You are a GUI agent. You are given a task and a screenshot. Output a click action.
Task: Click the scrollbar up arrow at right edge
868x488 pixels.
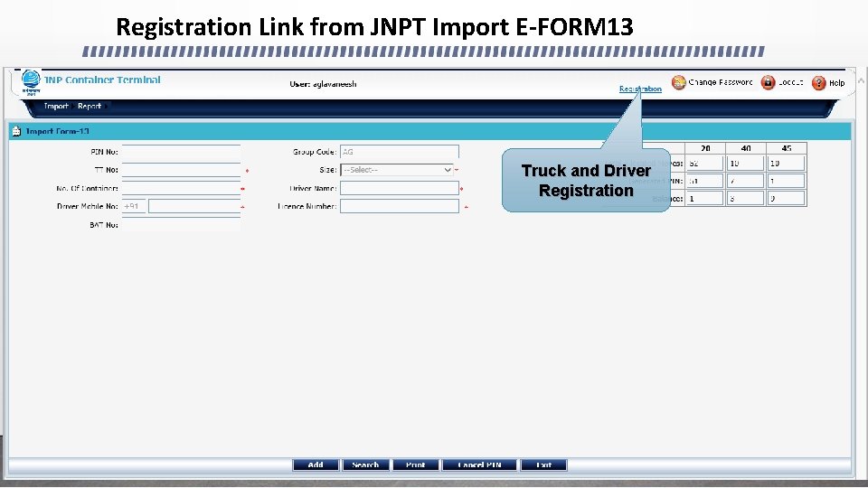tap(862, 80)
